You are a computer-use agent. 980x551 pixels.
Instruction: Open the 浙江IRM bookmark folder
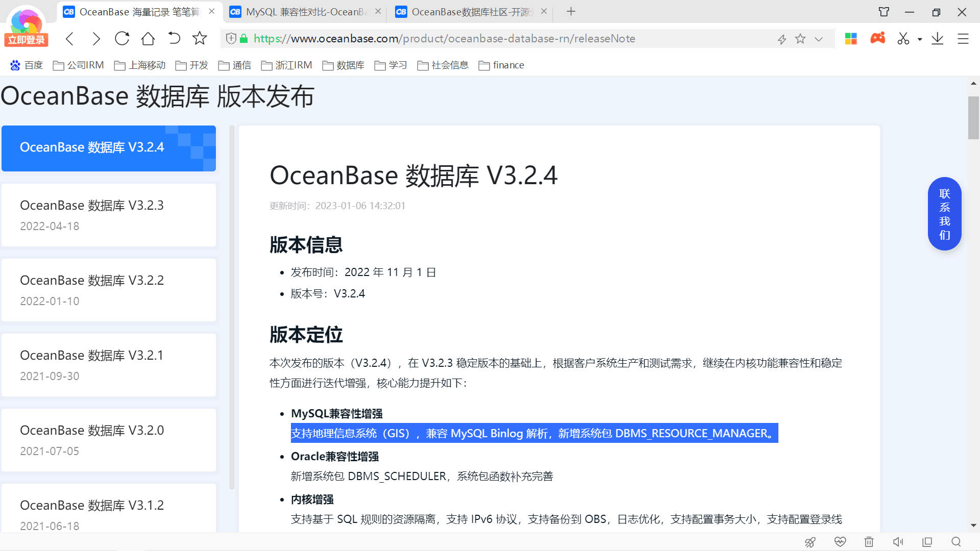(286, 65)
